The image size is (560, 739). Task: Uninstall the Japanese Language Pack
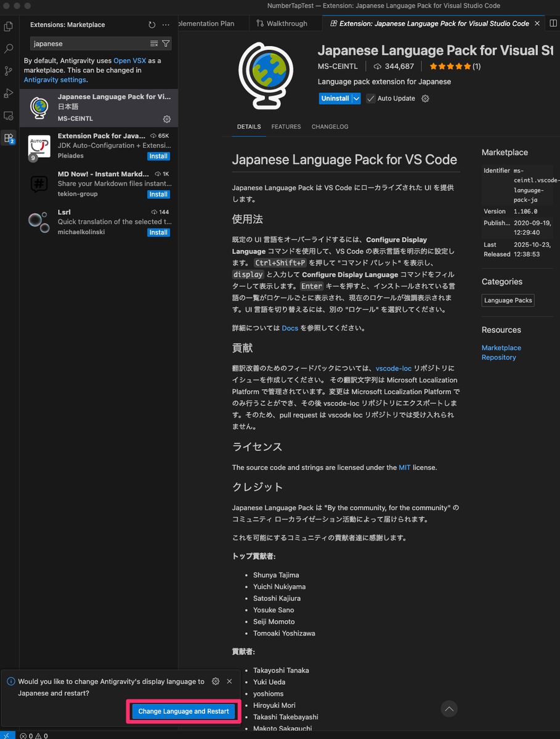(335, 99)
